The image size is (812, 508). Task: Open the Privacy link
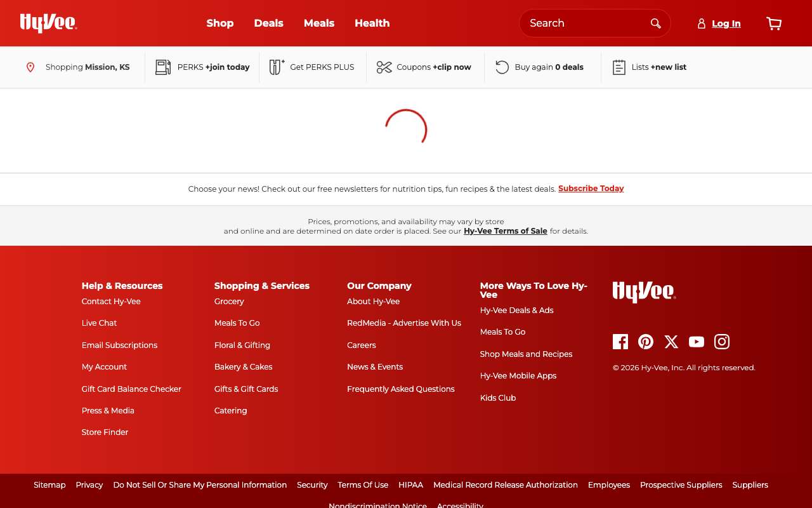tap(89, 485)
